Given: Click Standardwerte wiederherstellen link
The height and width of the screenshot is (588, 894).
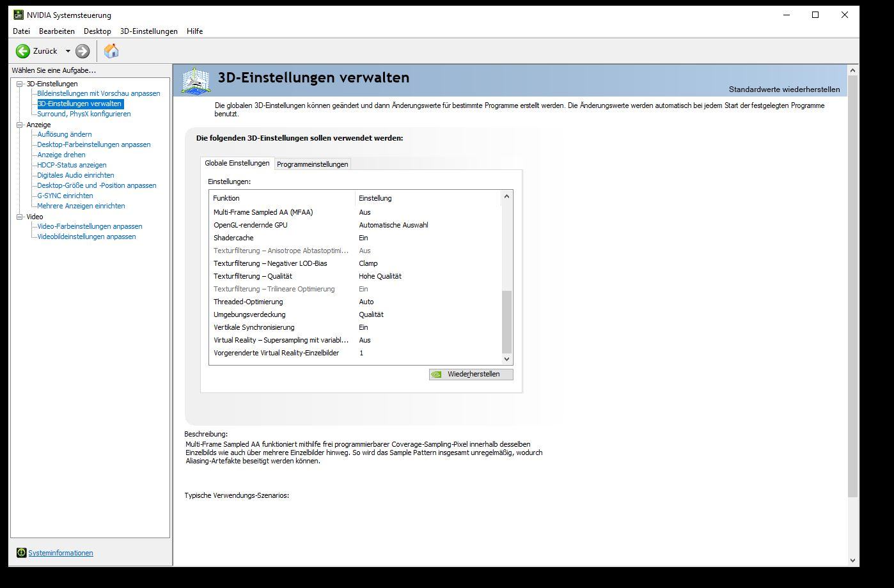Looking at the screenshot, I should 784,89.
